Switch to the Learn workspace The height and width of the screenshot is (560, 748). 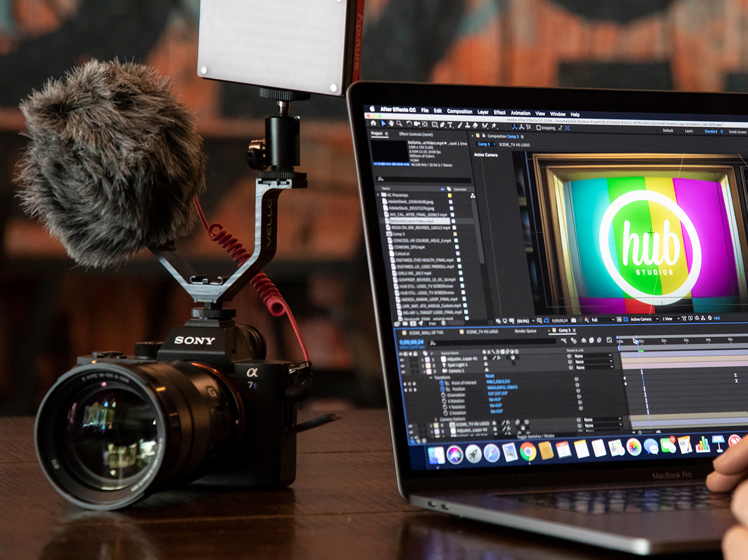689,131
